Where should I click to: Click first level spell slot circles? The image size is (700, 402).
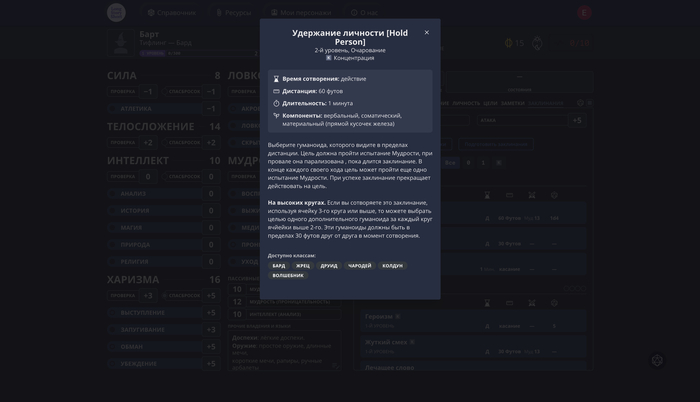tap(575, 289)
